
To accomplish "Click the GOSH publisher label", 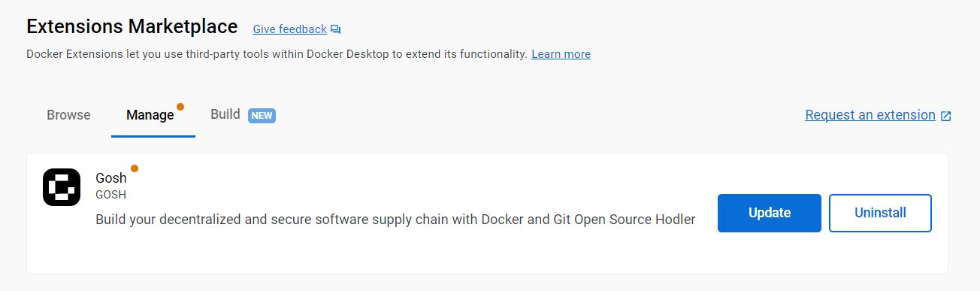I will (x=110, y=195).
